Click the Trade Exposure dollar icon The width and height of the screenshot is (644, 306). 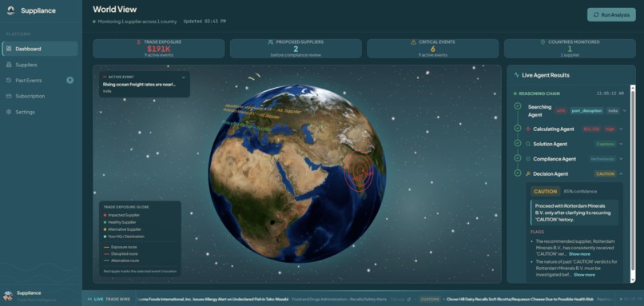tap(139, 42)
